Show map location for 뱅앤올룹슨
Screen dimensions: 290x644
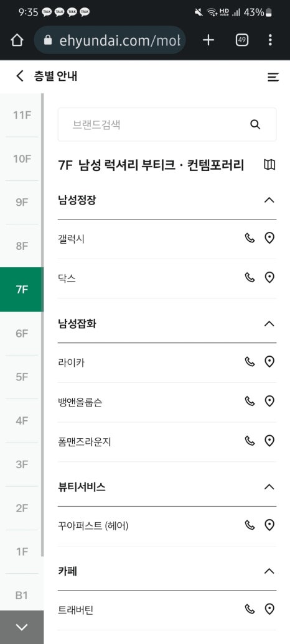269,402
